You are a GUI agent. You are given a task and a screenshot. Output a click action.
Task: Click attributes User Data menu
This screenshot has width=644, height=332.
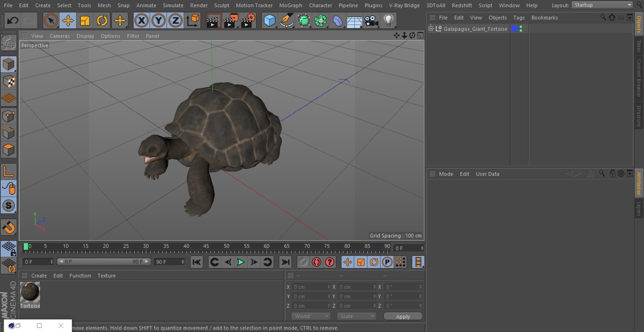487,174
